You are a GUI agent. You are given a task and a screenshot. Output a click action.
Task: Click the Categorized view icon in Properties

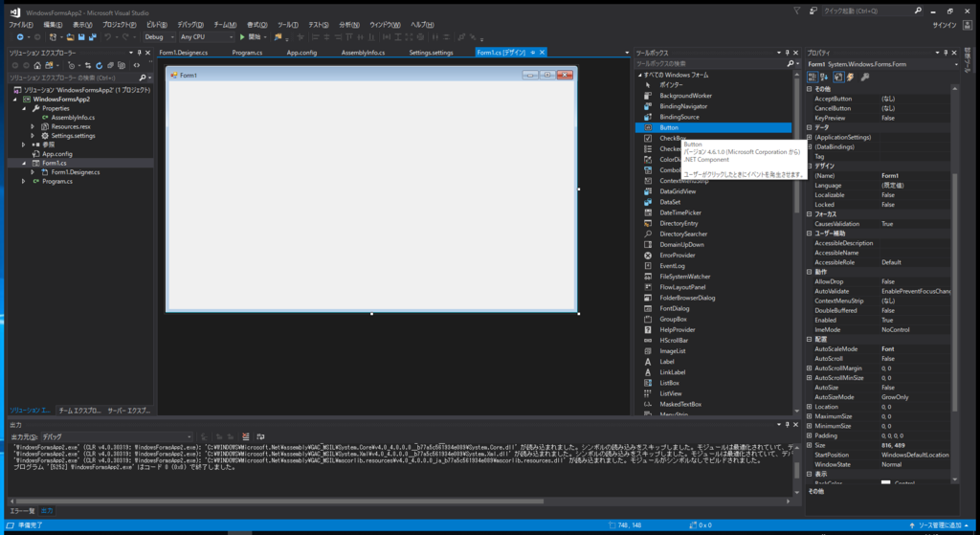coord(812,77)
